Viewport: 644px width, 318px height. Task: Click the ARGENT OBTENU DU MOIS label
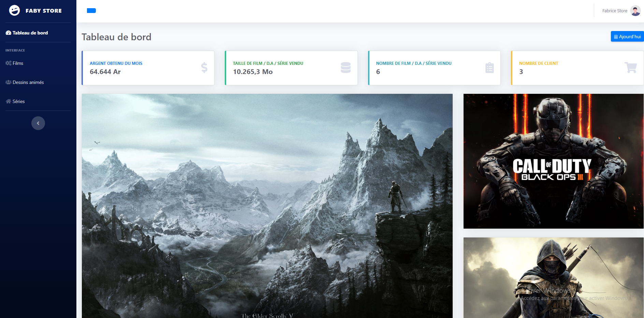(116, 63)
